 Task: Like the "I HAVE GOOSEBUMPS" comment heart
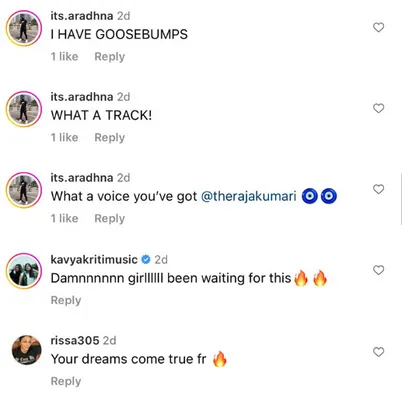click(x=378, y=27)
